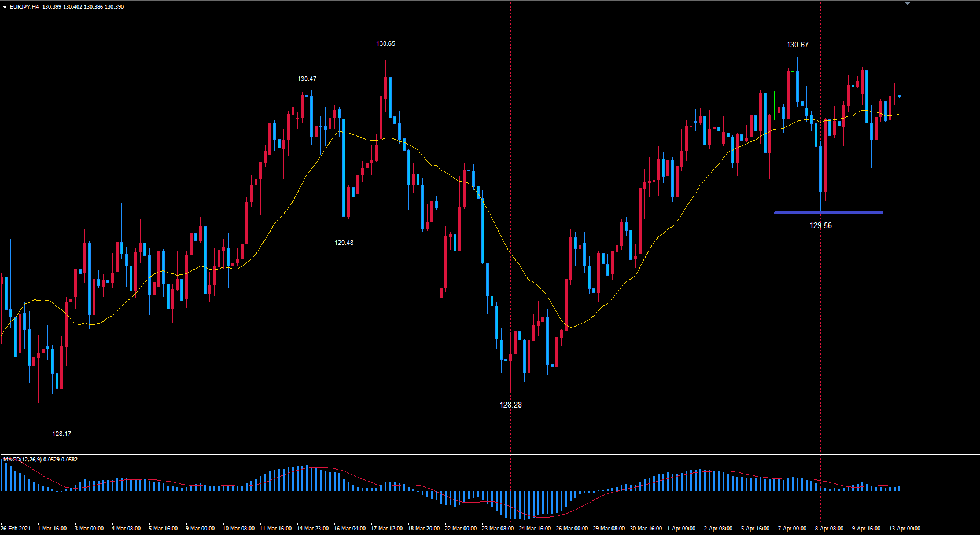The width and height of the screenshot is (980, 535).
Task: Click the gray chart shift triangle marker
Action: click(x=907, y=3)
